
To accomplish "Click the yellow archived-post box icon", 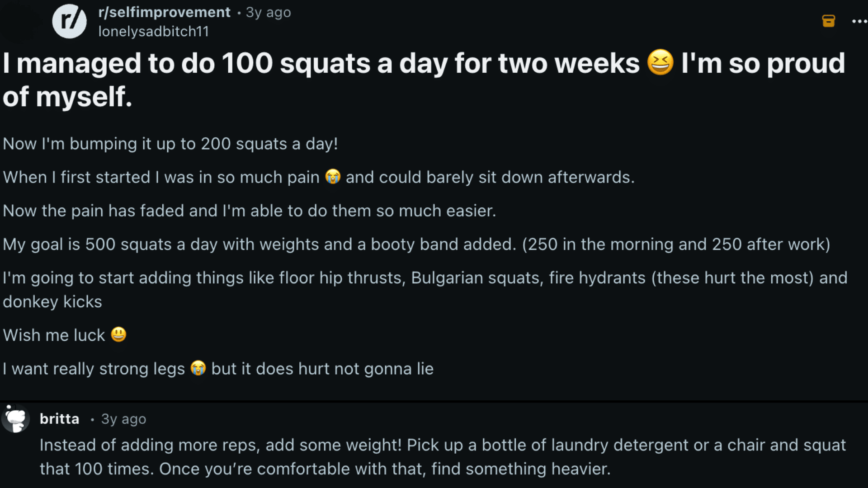I will coord(829,21).
